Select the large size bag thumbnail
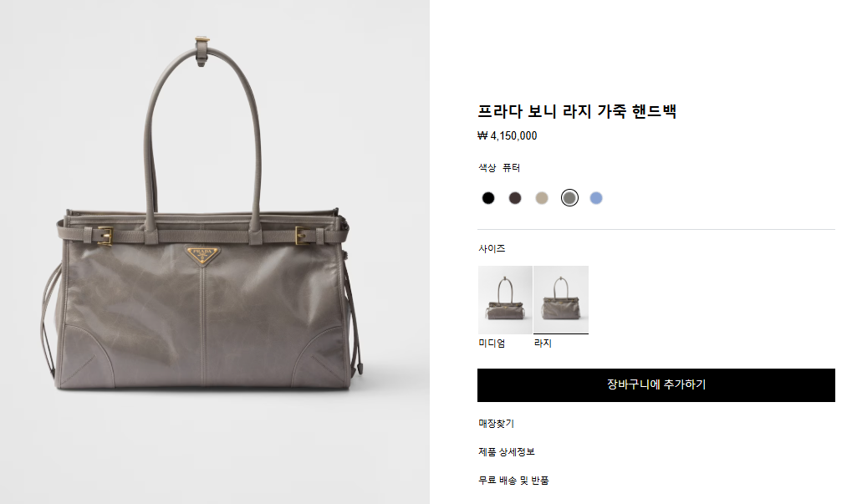852x504 pixels. [561, 300]
